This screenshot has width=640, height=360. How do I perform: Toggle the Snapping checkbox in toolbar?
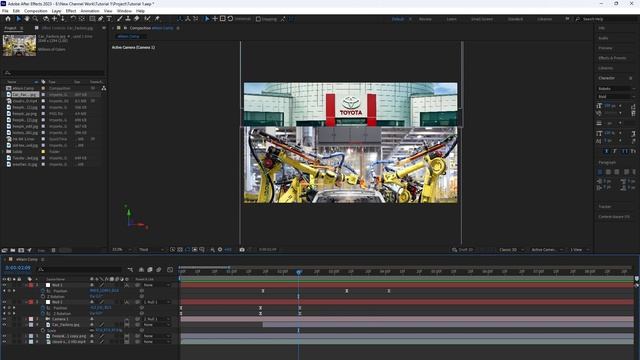pyautogui.click(x=258, y=19)
